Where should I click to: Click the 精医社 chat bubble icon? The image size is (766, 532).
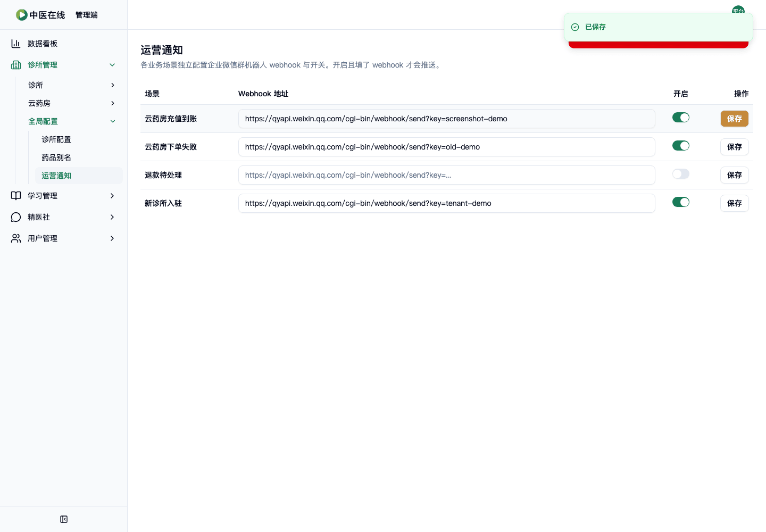(16, 217)
